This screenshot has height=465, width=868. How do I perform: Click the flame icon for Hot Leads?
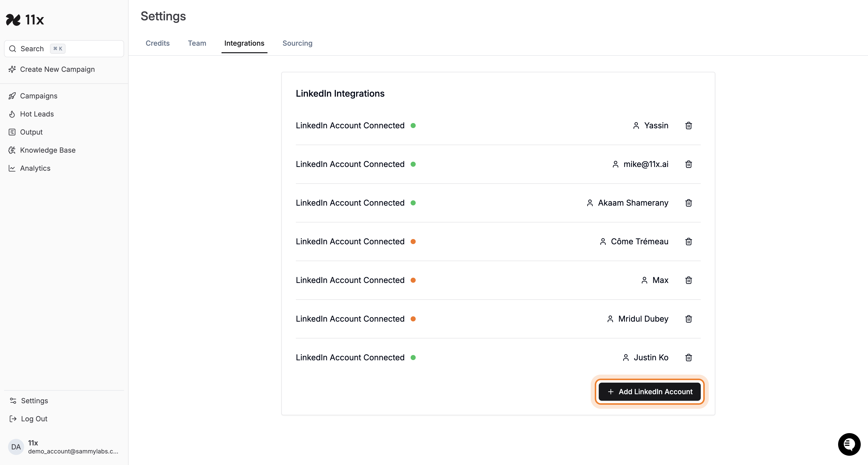pyautogui.click(x=12, y=114)
